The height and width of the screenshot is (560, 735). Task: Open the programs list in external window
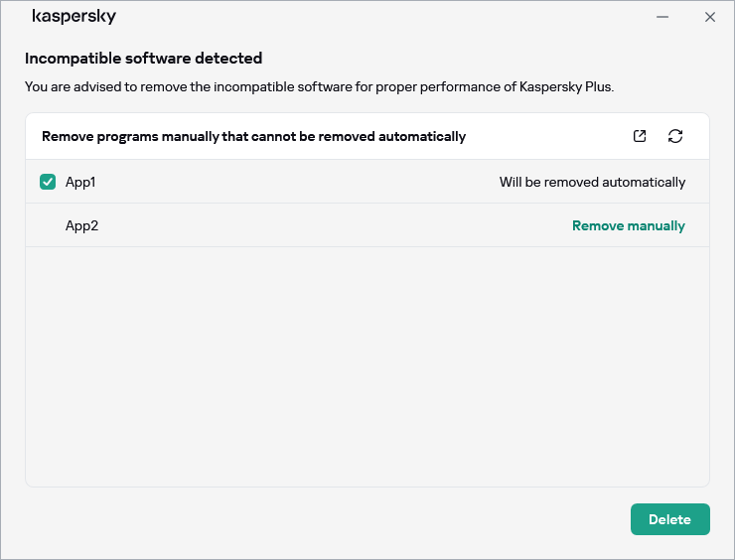(640, 136)
